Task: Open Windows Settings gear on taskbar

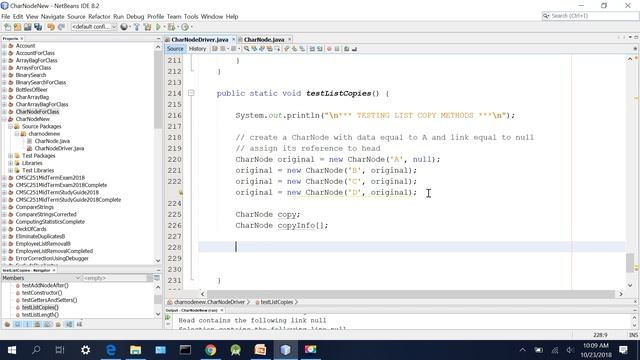Action: (x=85, y=350)
